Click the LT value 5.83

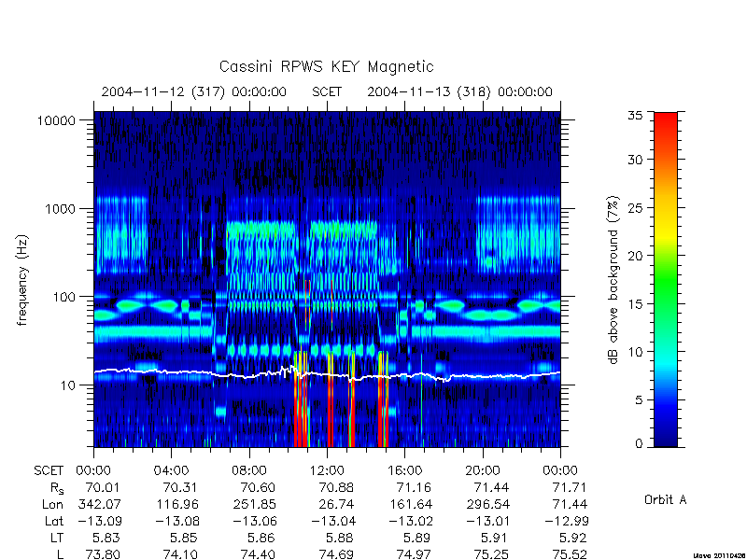[x=106, y=538]
